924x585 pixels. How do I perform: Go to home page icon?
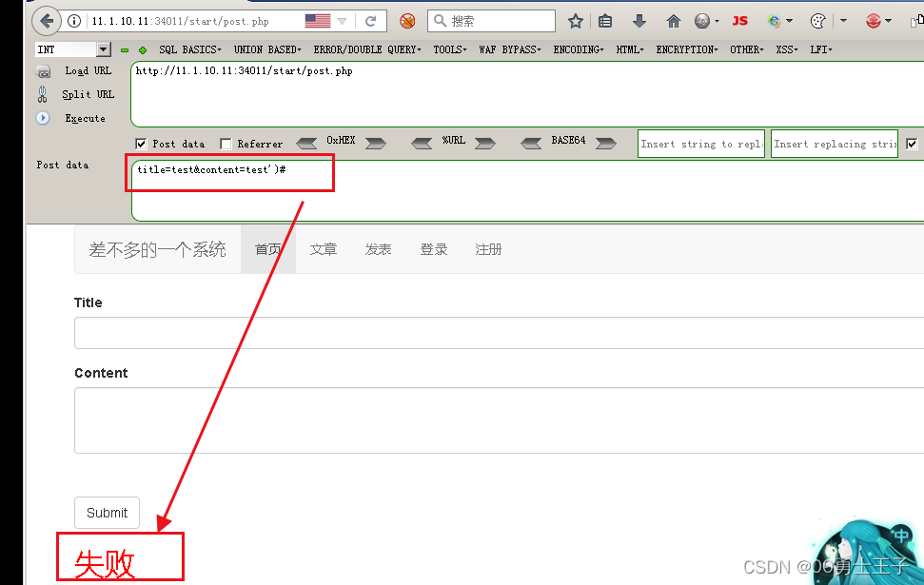pyautogui.click(x=673, y=22)
